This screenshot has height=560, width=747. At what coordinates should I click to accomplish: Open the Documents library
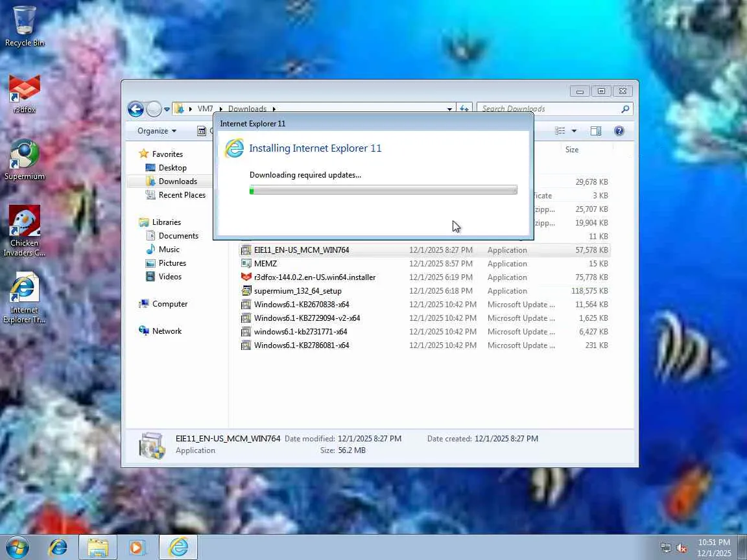(178, 236)
